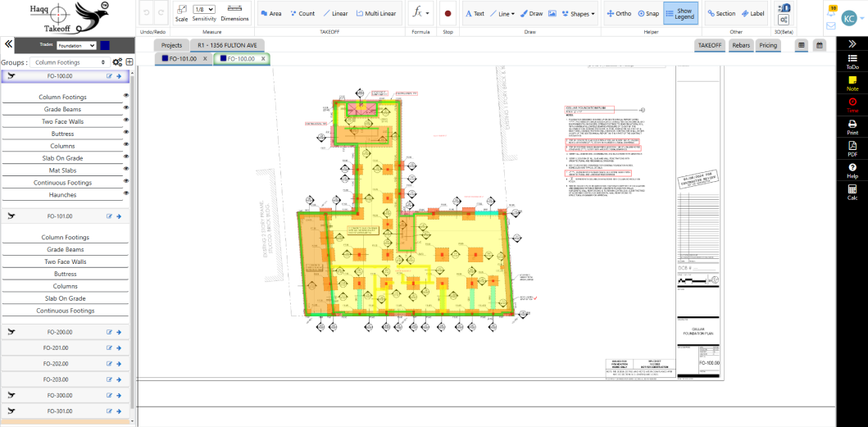Open the Calc calculator in right sidebar

(x=852, y=191)
